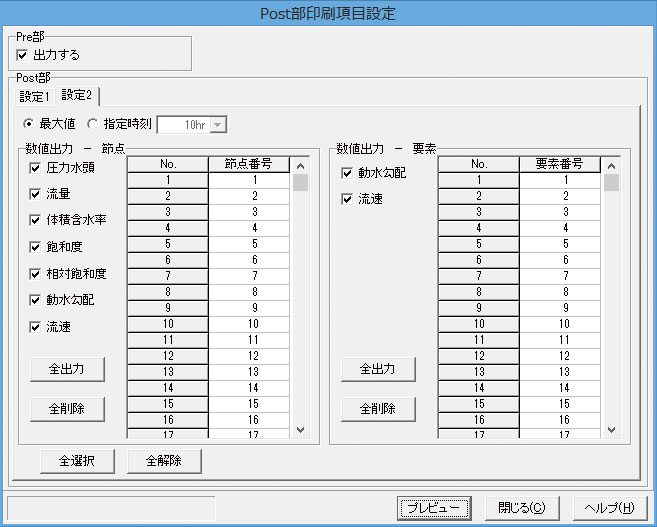Viewport: 657px width, 527px height.
Task: Click 全削除 button in 節点 group
Action: (x=67, y=409)
